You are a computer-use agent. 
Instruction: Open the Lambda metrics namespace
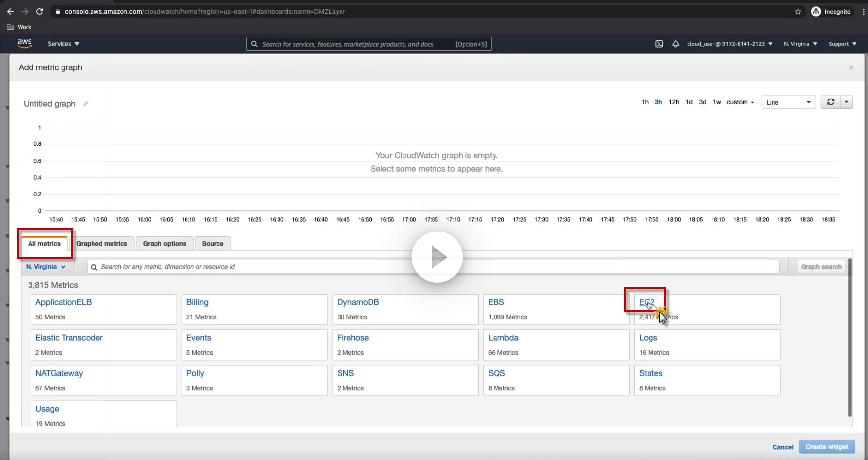[x=503, y=338]
